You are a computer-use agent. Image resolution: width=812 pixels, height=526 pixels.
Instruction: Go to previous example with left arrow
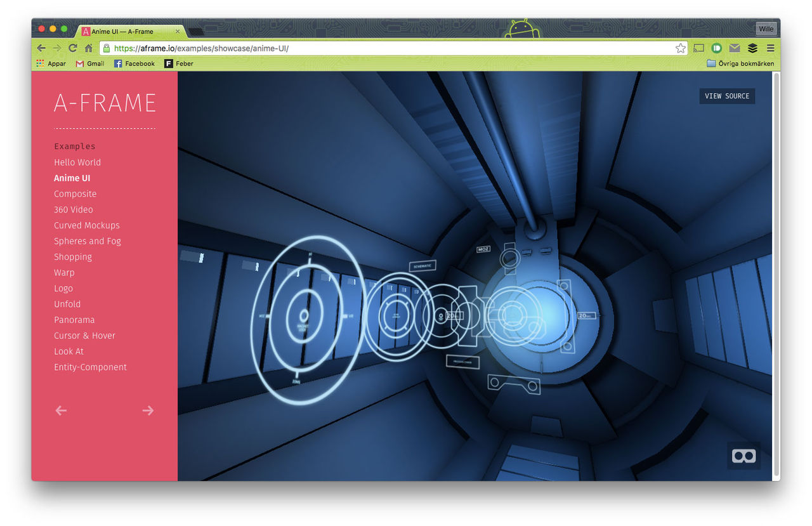[61, 411]
